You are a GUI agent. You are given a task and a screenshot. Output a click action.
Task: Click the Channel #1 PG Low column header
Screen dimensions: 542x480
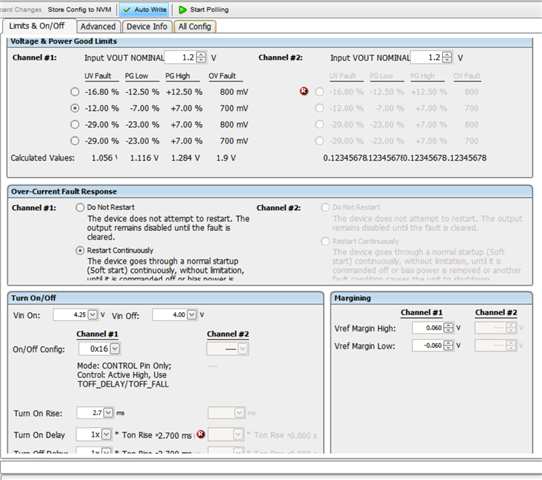click(137, 76)
